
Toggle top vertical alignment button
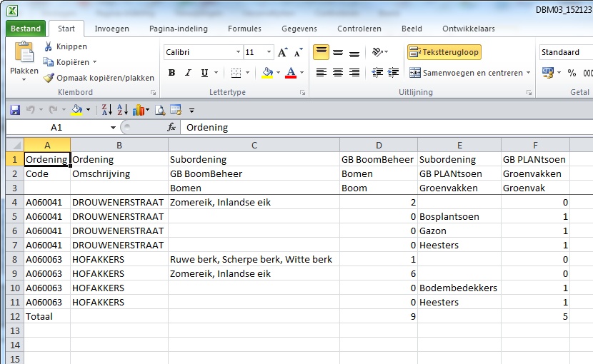[321, 52]
